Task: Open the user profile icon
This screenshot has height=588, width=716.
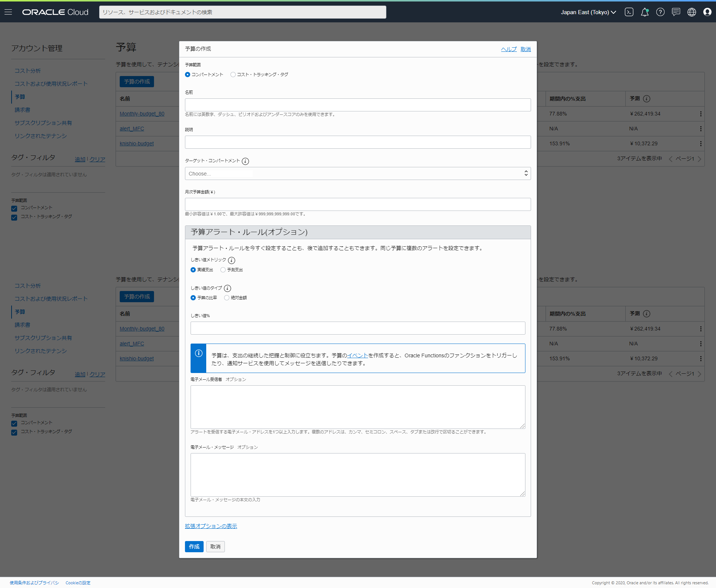Action: coord(707,12)
